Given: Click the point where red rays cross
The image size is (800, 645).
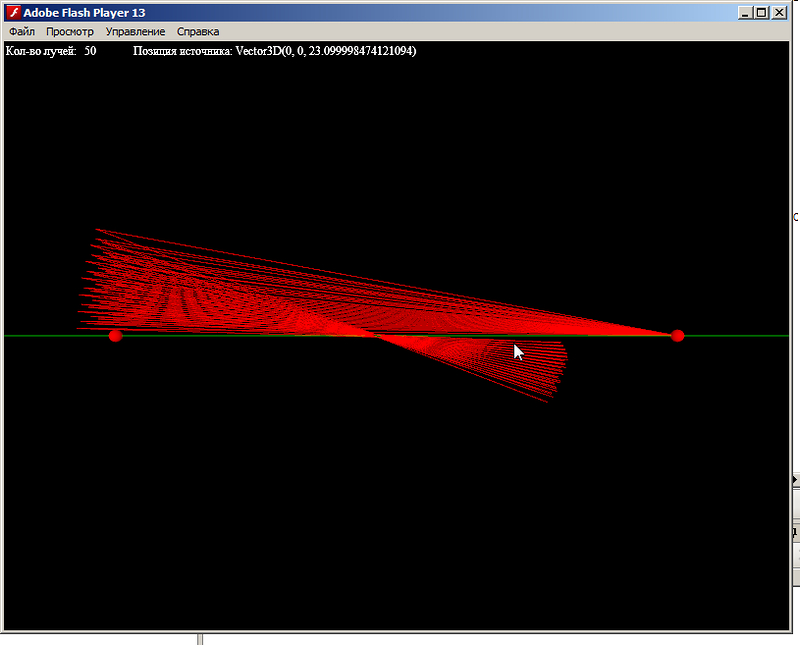Looking at the screenshot, I should (x=377, y=336).
